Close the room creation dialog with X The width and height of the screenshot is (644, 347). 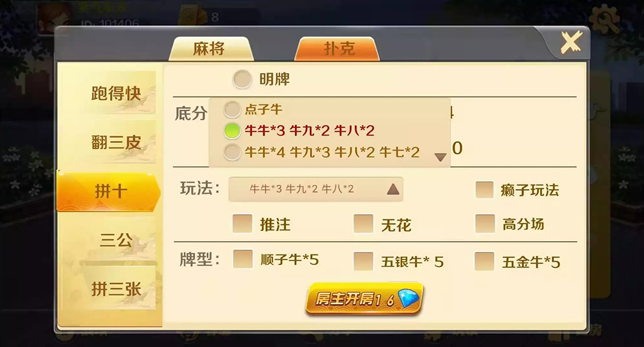[571, 42]
